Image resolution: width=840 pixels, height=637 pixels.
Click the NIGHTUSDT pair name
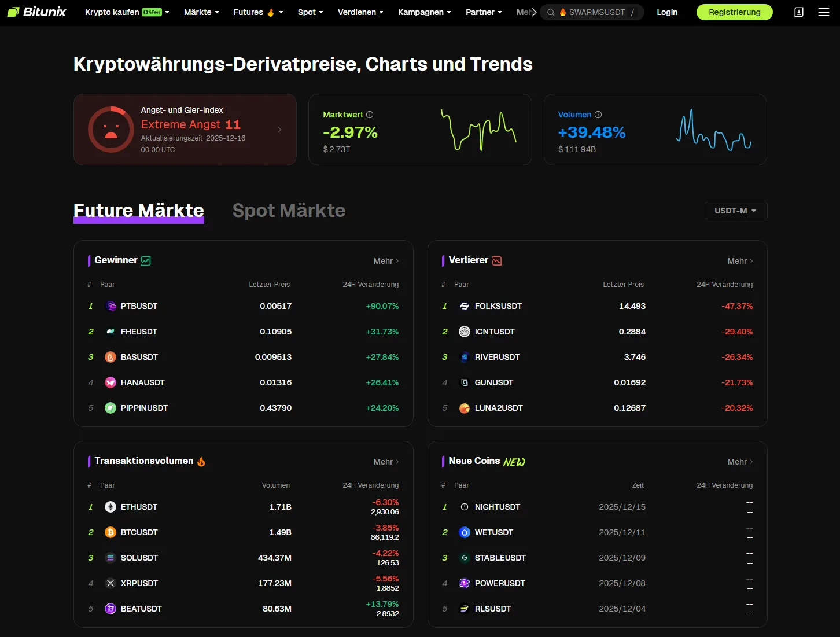498,507
